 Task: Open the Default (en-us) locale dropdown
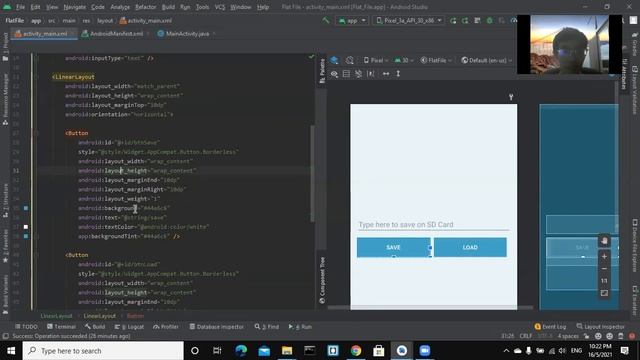486,60
